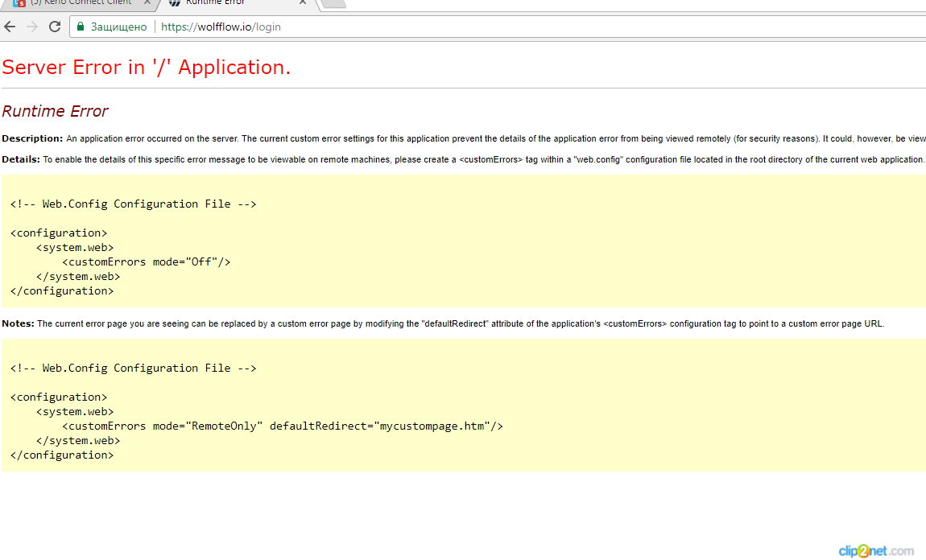Image resolution: width=926 pixels, height=560 pixels.
Task: Click the closing </configuration> line in second code block
Action: click(62, 455)
